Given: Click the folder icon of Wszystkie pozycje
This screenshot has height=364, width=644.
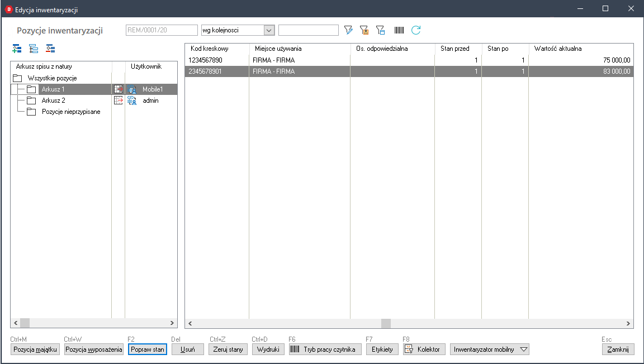Looking at the screenshot, I should (17, 78).
